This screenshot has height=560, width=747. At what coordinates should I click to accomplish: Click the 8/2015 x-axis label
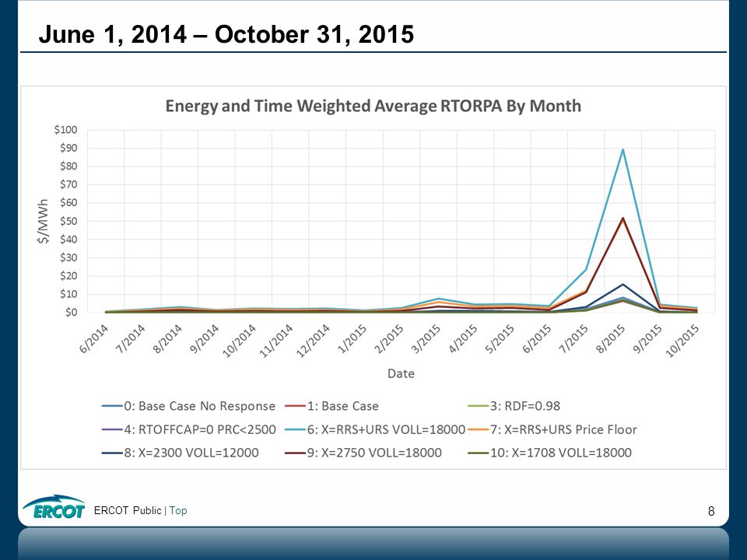tap(612, 338)
